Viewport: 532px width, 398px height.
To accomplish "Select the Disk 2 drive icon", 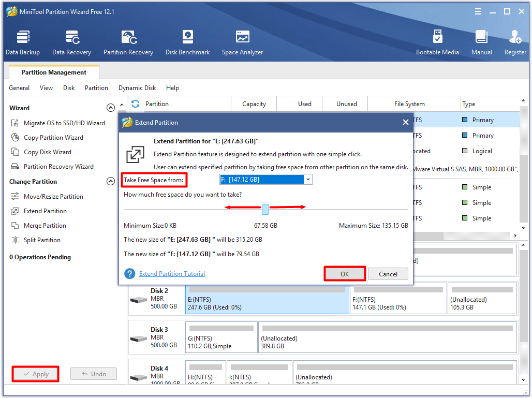I will coord(138,300).
